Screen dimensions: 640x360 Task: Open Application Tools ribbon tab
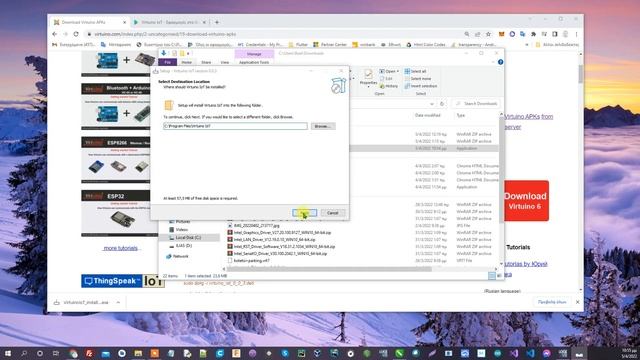click(x=254, y=62)
